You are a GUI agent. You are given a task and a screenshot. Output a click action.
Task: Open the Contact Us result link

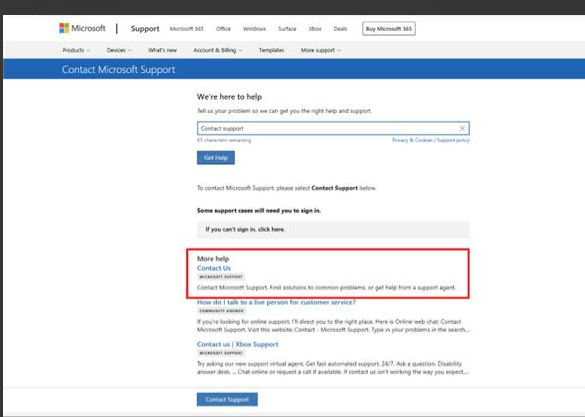[x=214, y=268]
